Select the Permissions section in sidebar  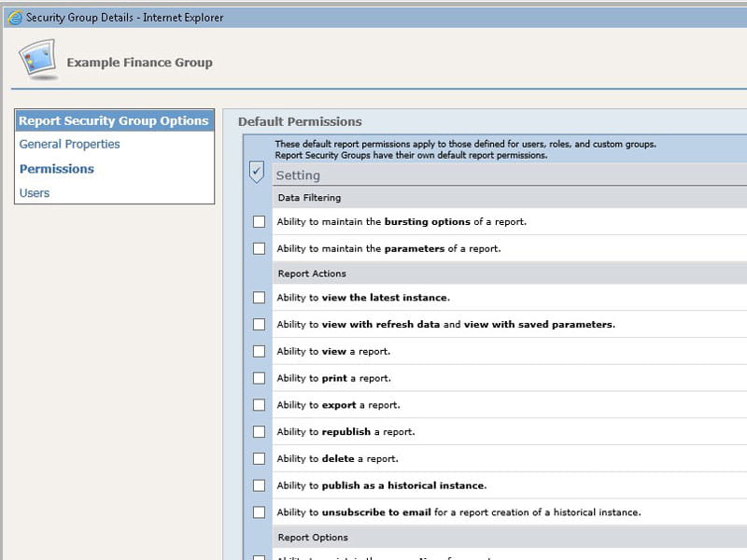point(57,169)
